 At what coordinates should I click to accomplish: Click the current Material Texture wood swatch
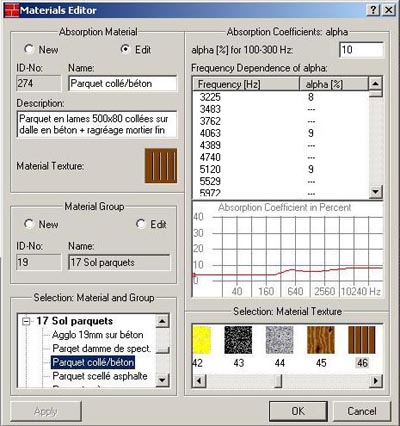tap(161, 166)
